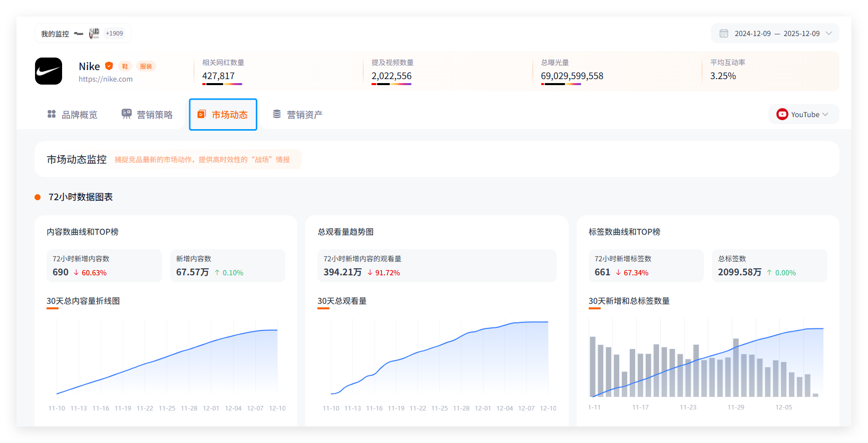Click the 品牌概览 grid icon
Image resolution: width=868 pixels, height=443 pixels.
point(52,114)
